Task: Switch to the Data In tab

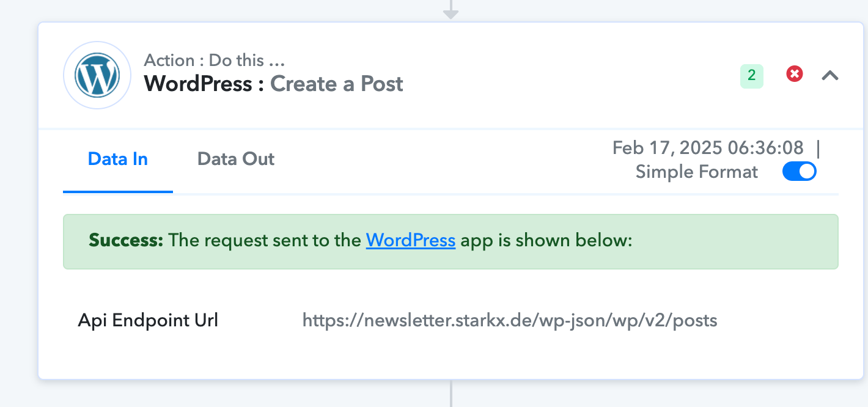Action: click(118, 159)
